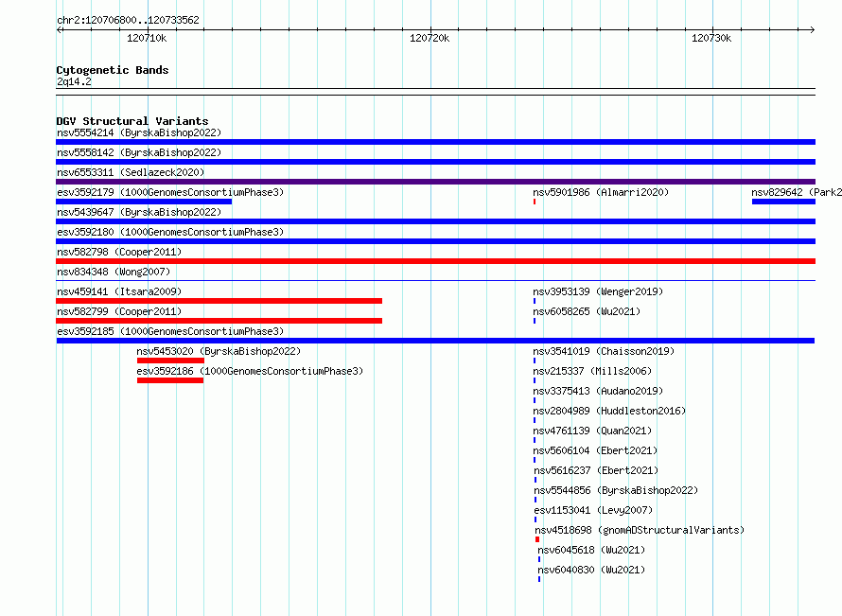The image size is (842, 616).
Task: Select the red bar under nsv582798
Action: pyautogui.click(x=435, y=261)
